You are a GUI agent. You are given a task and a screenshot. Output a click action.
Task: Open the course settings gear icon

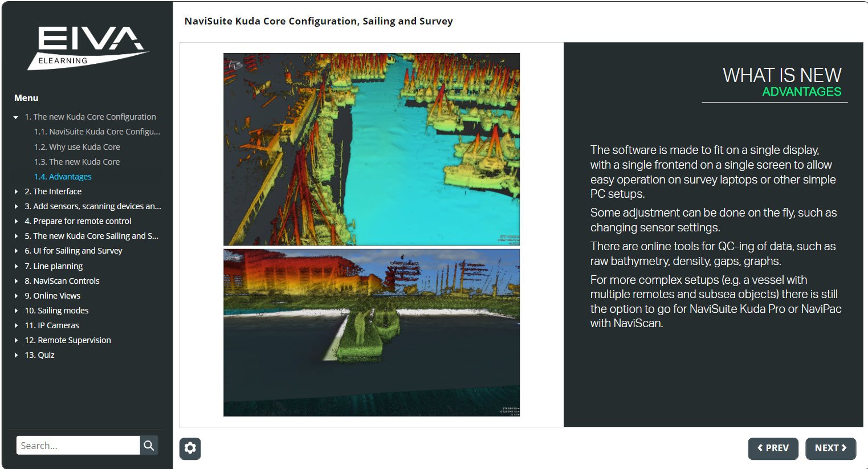tap(190, 448)
